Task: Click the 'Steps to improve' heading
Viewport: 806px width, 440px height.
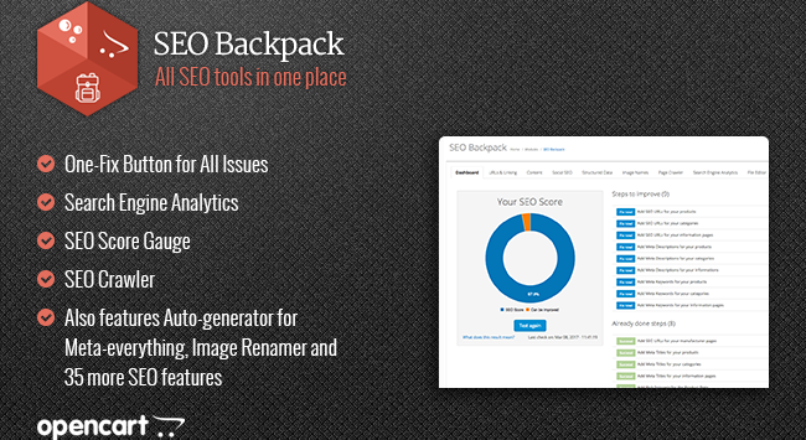Action: (x=640, y=194)
